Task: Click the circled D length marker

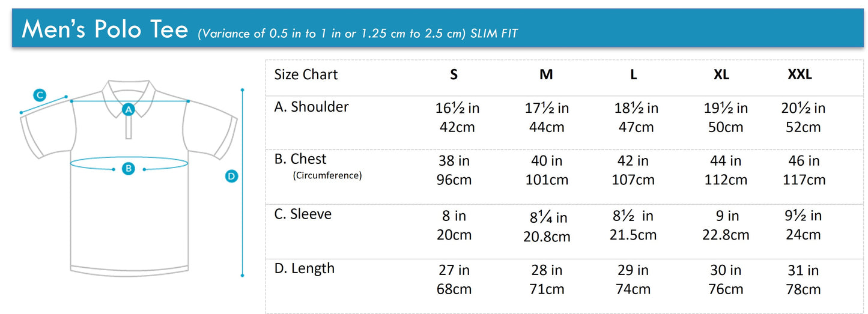Action: tap(231, 176)
